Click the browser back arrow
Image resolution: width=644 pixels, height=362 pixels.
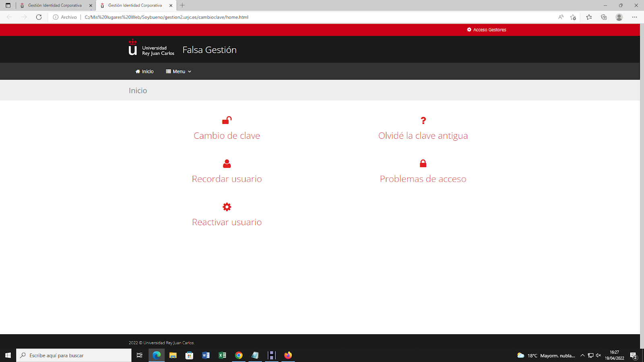click(x=9, y=17)
